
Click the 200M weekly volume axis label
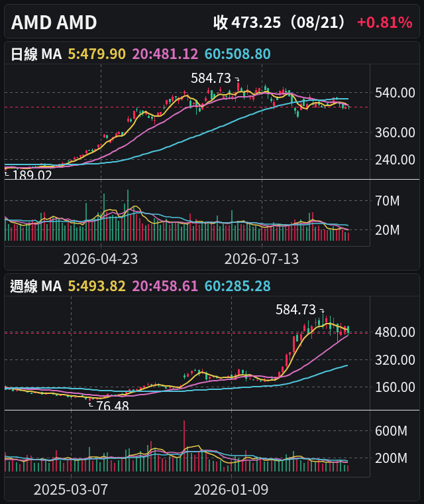(391, 458)
